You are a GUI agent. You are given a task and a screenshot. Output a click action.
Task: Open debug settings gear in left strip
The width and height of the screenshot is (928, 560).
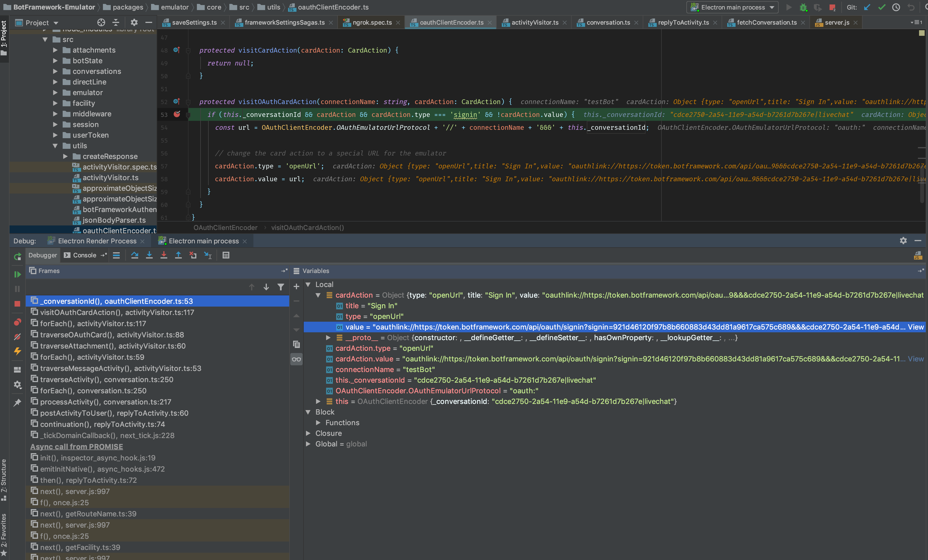pos(17,385)
